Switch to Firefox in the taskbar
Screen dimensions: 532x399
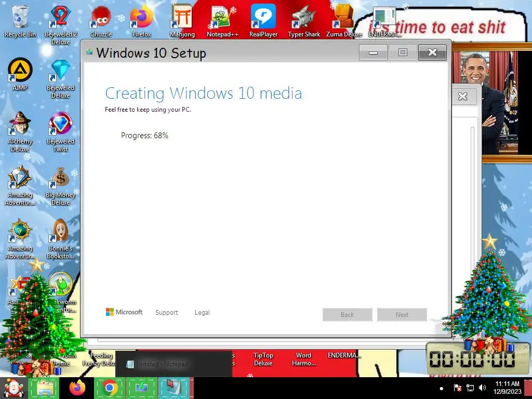77,388
